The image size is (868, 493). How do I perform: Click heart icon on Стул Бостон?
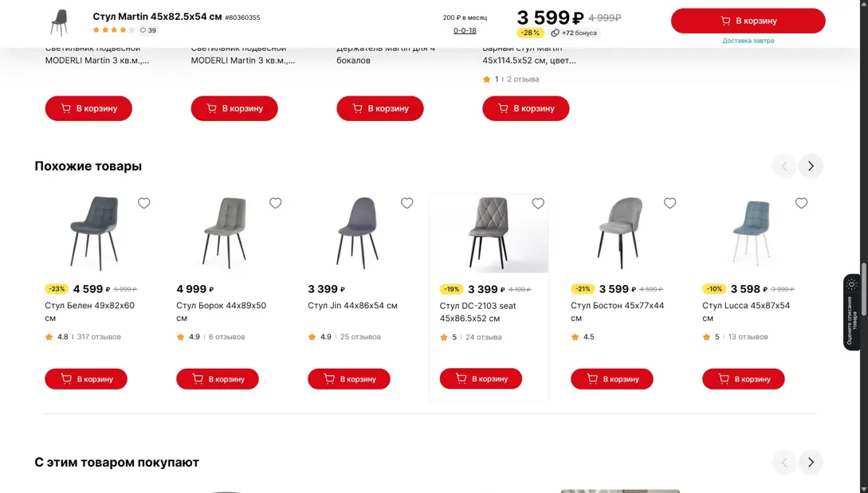[x=670, y=203]
